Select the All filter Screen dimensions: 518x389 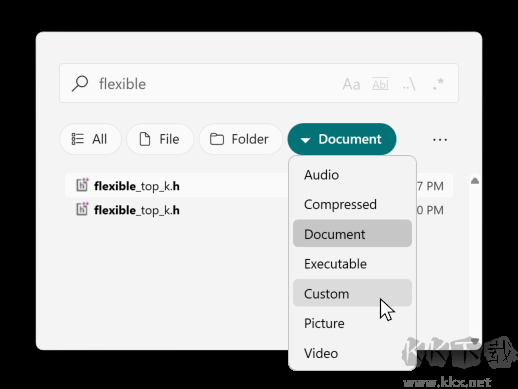[x=90, y=139]
